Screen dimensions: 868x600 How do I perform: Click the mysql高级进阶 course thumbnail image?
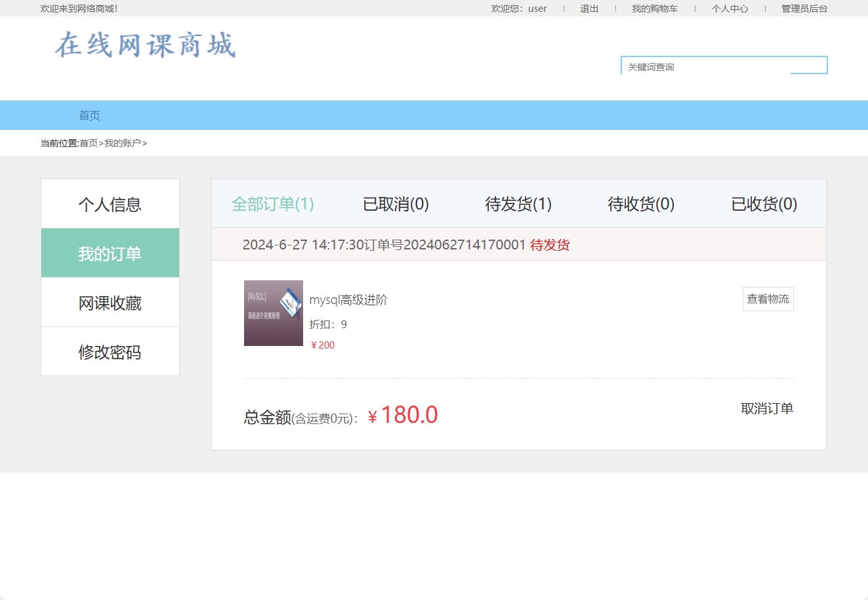click(273, 313)
